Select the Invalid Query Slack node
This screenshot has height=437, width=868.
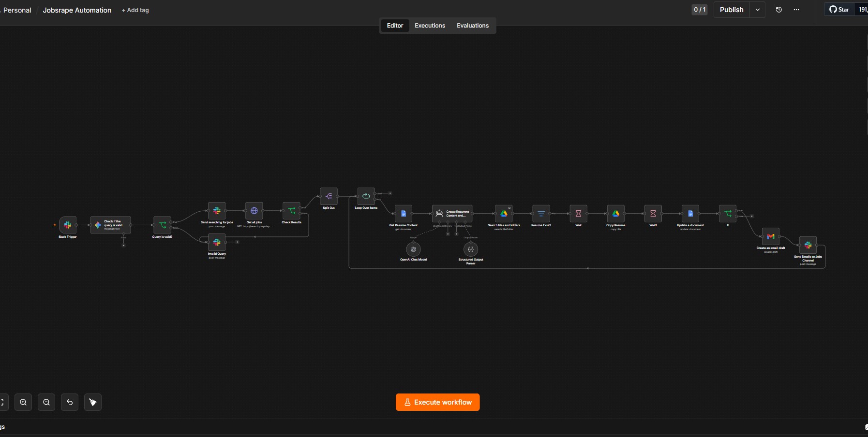217,242
